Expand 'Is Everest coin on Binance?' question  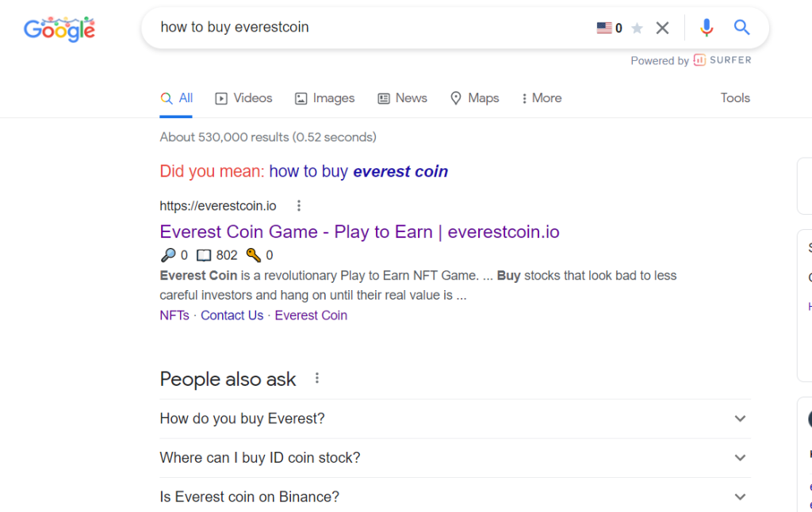[x=455, y=495]
